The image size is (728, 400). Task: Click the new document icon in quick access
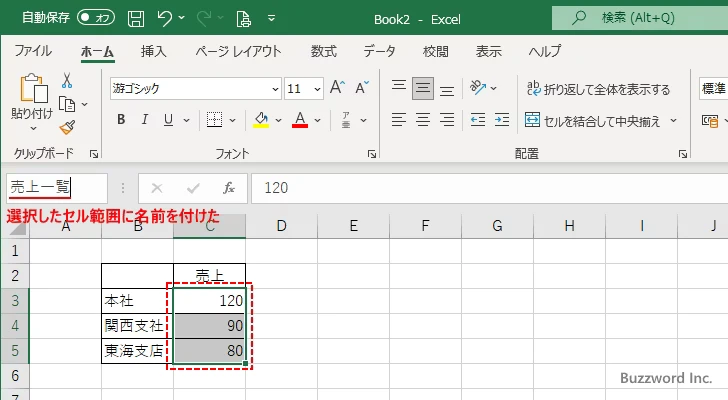pyautogui.click(x=244, y=19)
